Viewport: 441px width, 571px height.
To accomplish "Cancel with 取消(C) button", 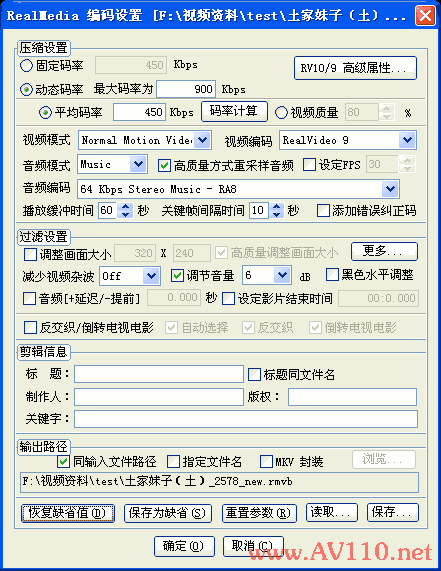I will [x=253, y=546].
